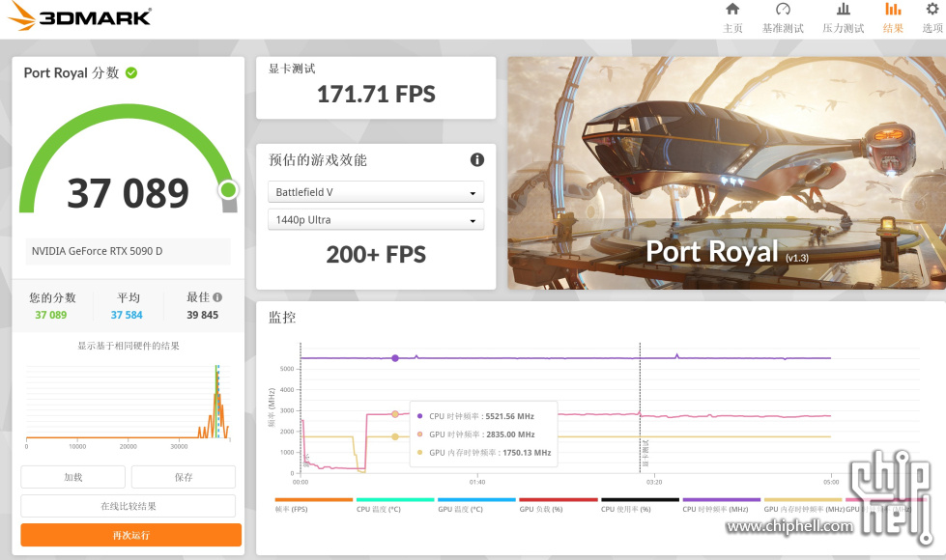
Task: Toggle the CPU 时钟频率 (MHz) purple legend bar
Action: point(721,500)
